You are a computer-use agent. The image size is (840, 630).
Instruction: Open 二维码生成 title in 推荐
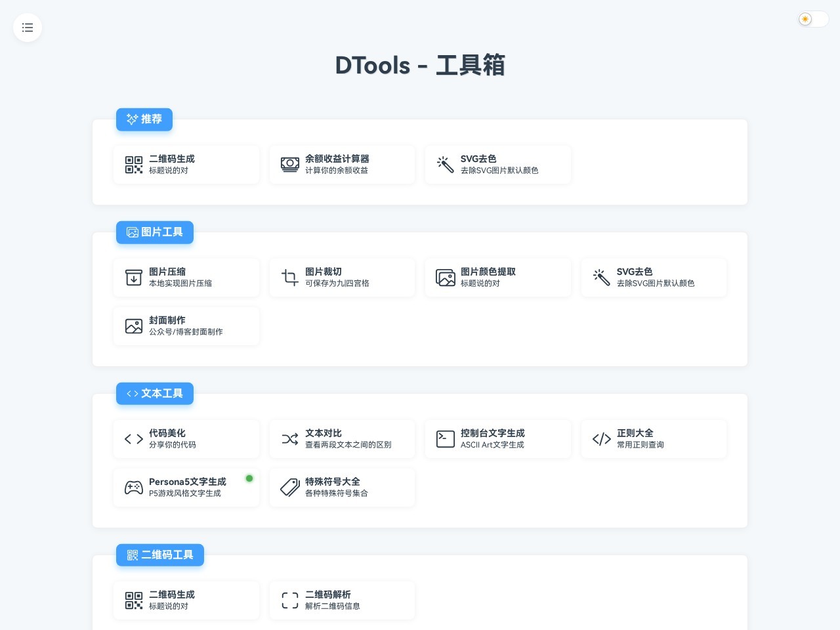pyautogui.click(x=172, y=159)
